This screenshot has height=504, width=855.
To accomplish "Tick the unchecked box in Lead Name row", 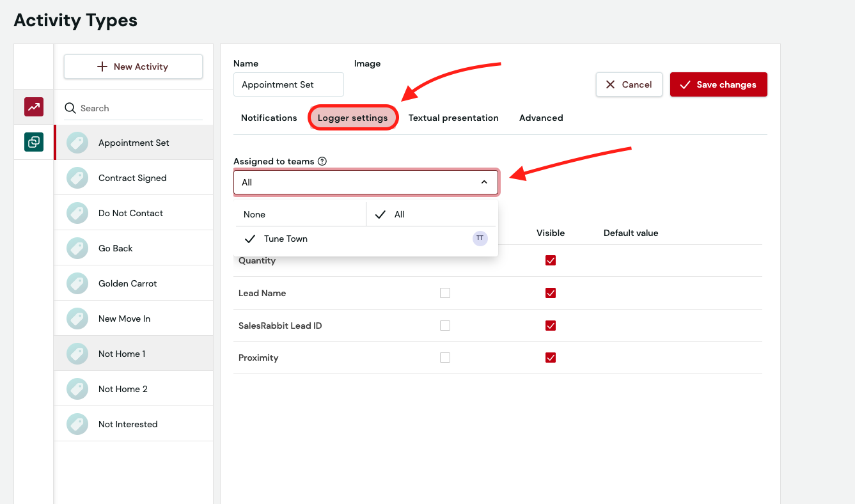I will point(445,293).
